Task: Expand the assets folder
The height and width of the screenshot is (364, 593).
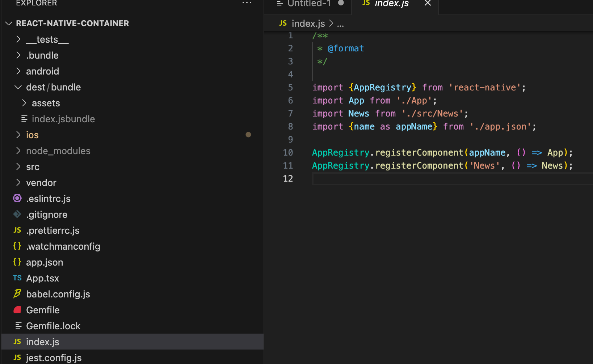Action: point(24,103)
